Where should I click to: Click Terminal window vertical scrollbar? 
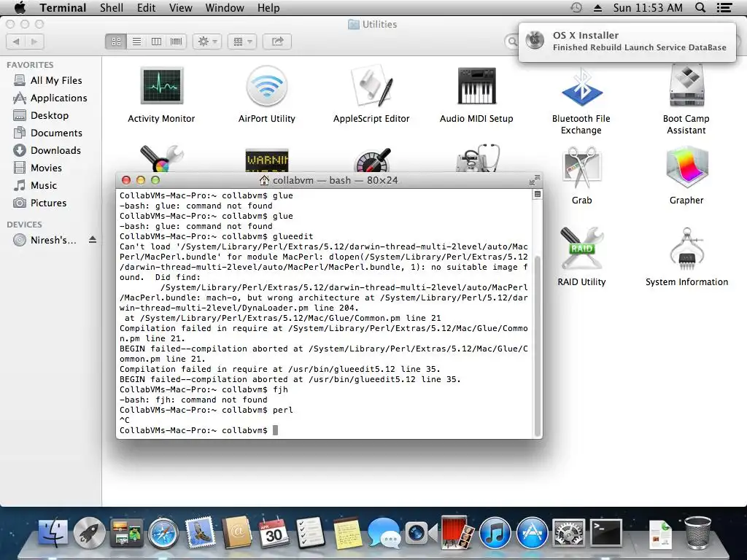tap(538, 345)
